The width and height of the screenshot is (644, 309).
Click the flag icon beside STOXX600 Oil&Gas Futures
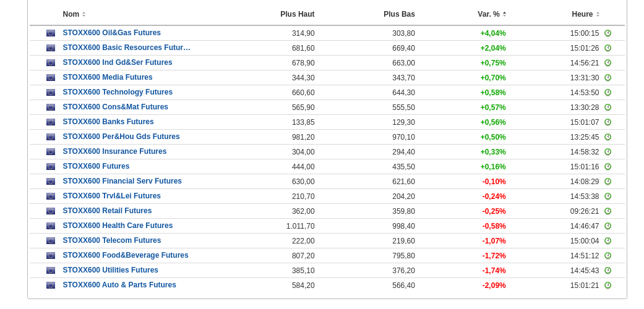(51, 33)
